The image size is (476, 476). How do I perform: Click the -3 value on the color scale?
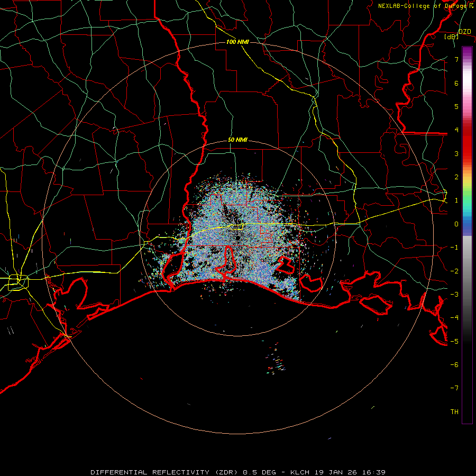(454, 295)
